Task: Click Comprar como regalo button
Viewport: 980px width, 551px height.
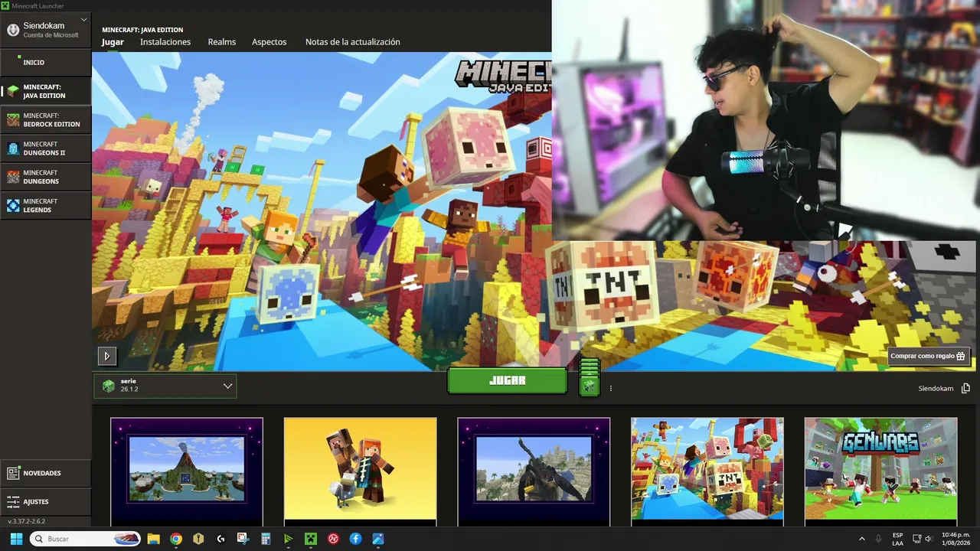Action: pyautogui.click(x=929, y=356)
